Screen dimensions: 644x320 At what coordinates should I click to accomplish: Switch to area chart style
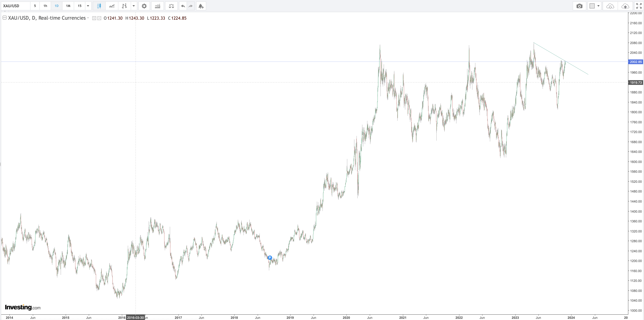(x=112, y=6)
